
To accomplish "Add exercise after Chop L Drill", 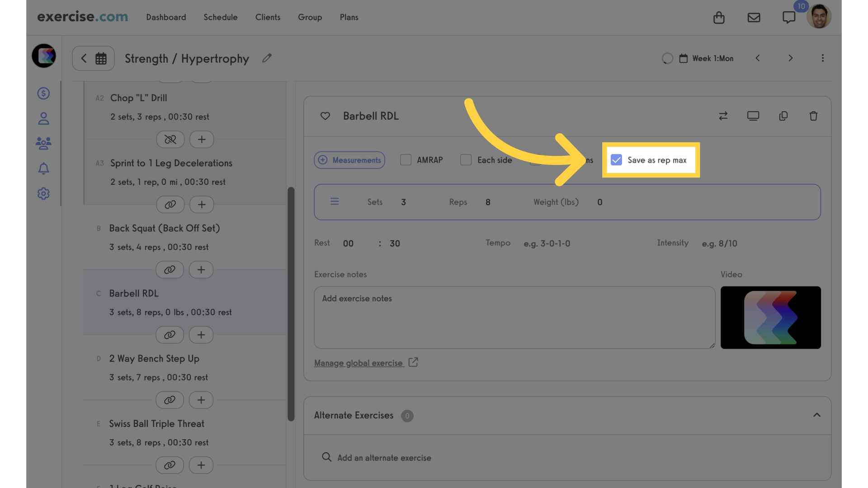I will tap(202, 140).
